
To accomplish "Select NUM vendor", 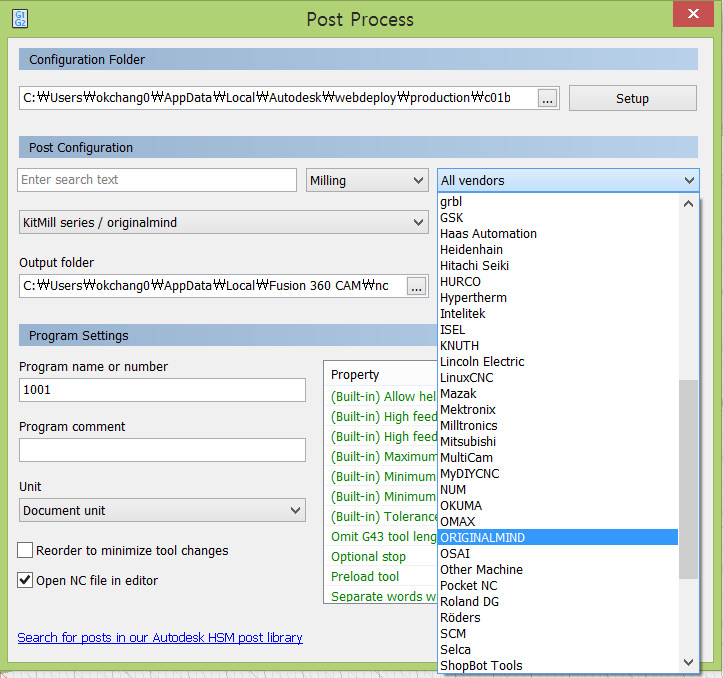I will [558, 489].
